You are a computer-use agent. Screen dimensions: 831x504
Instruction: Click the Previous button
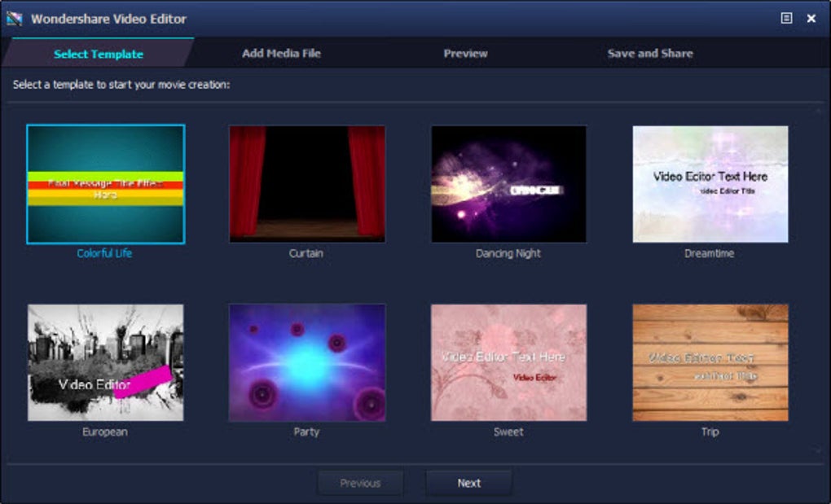click(x=360, y=483)
